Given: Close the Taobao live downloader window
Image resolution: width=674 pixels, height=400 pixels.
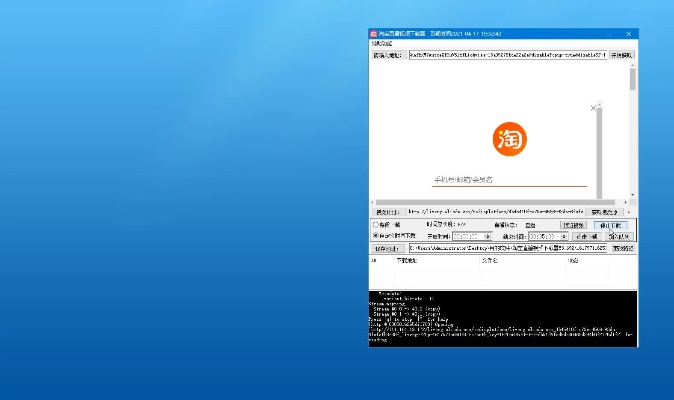Looking at the screenshot, I should 628,34.
